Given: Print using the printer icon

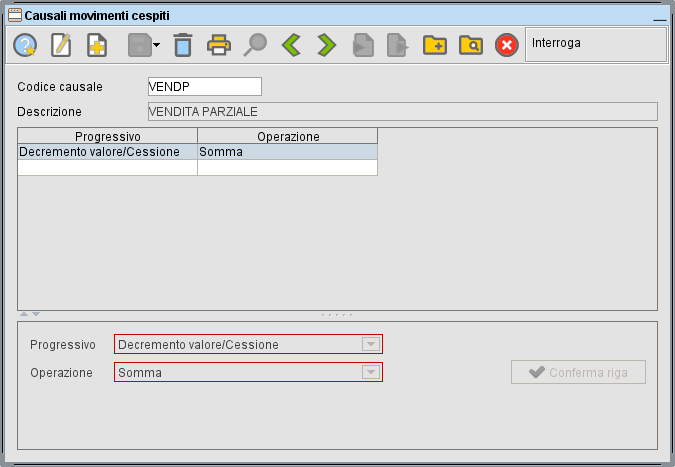Looking at the screenshot, I should point(219,45).
